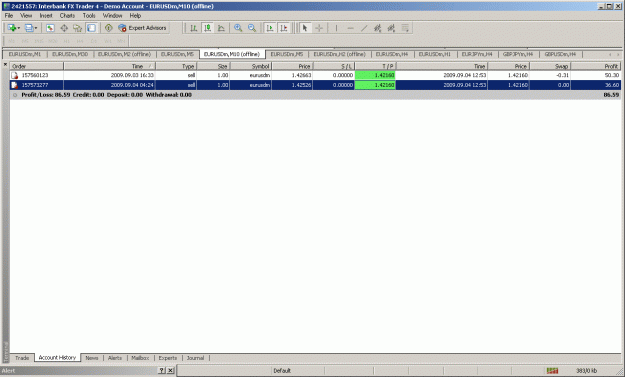Switch to the Journal terminal tab

(195, 358)
